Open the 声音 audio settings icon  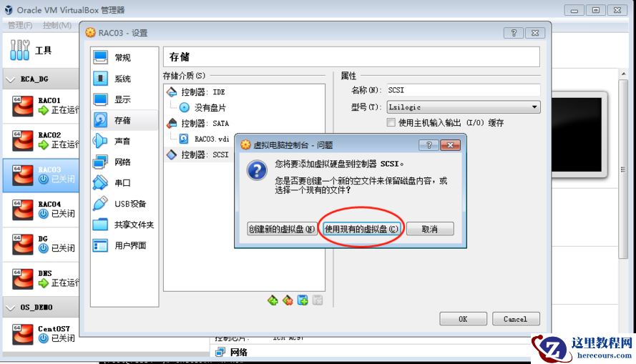pyautogui.click(x=100, y=141)
